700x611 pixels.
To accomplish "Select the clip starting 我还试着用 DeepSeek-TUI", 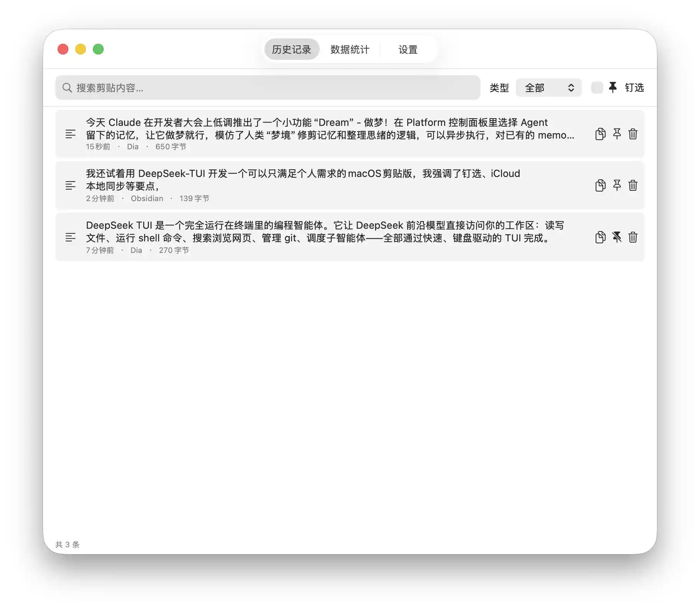I will click(350, 185).
